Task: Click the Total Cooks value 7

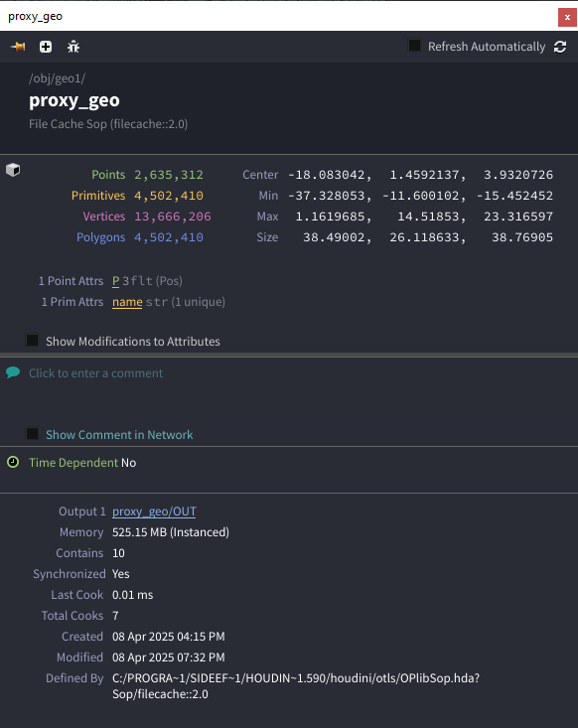Action: coord(115,616)
